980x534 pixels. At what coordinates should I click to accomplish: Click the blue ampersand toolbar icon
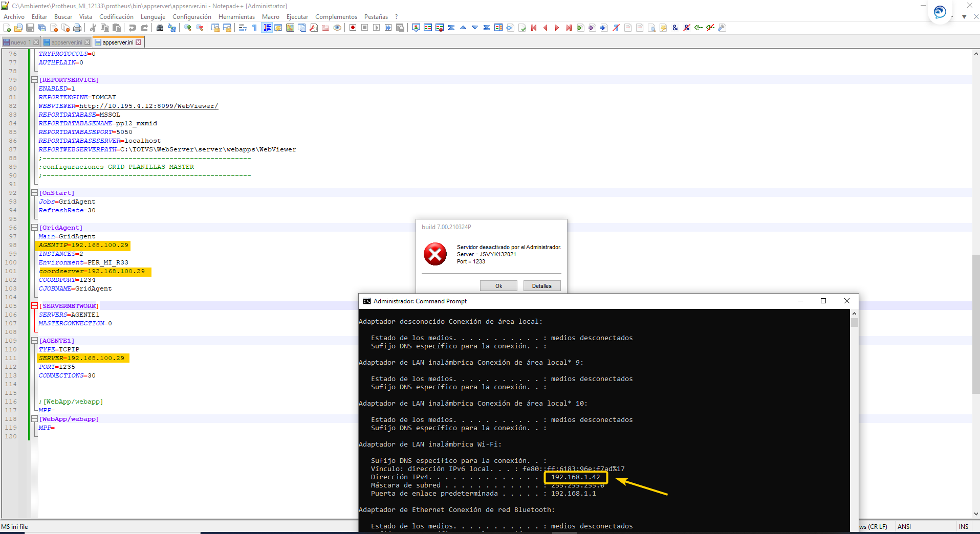tap(675, 28)
